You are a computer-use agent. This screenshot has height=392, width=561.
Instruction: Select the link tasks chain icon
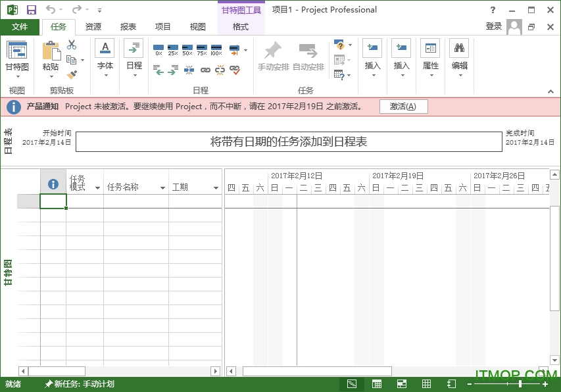(x=205, y=70)
